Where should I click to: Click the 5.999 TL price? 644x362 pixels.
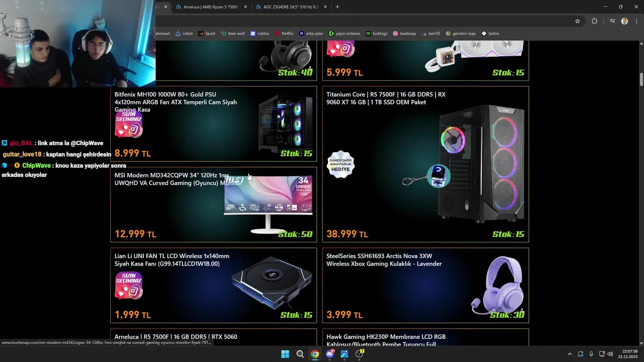pos(344,72)
